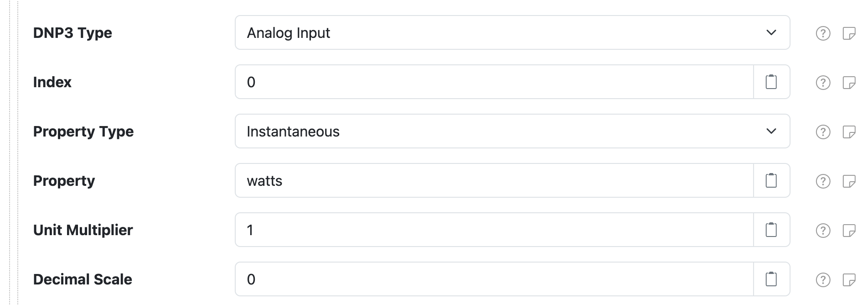868x305 pixels.
Task: Open help for Unit Multiplier
Action: 822,230
